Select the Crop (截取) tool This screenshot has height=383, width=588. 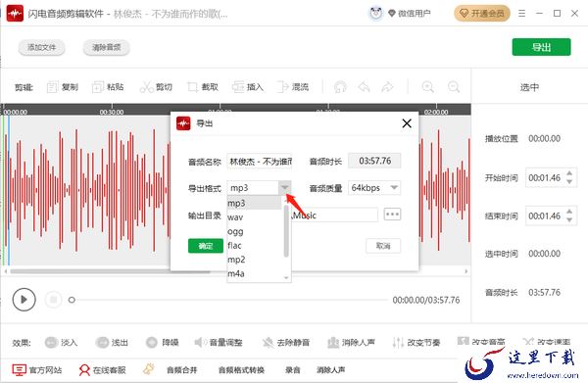coord(203,87)
